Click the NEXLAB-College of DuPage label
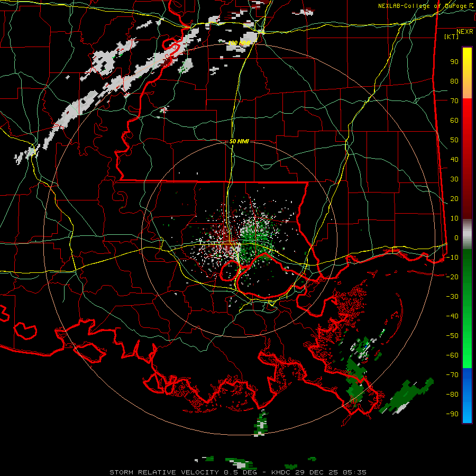The image size is (476, 476). coord(422,6)
